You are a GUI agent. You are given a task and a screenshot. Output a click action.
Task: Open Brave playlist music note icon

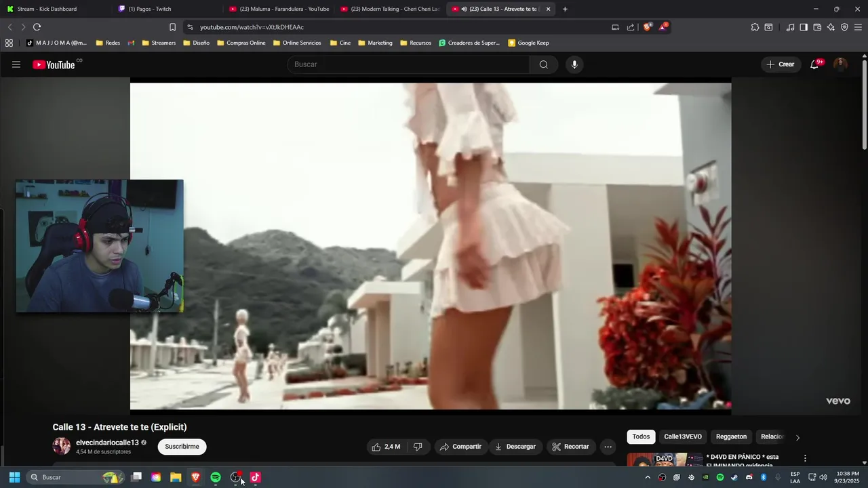pyautogui.click(x=790, y=27)
